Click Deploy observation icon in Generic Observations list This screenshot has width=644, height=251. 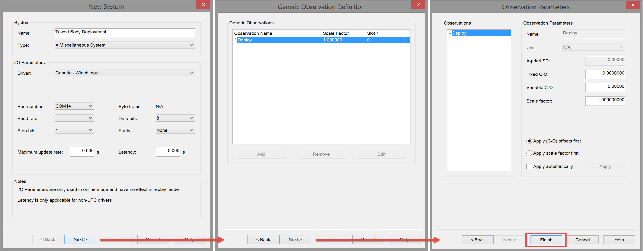pos(235,40)
